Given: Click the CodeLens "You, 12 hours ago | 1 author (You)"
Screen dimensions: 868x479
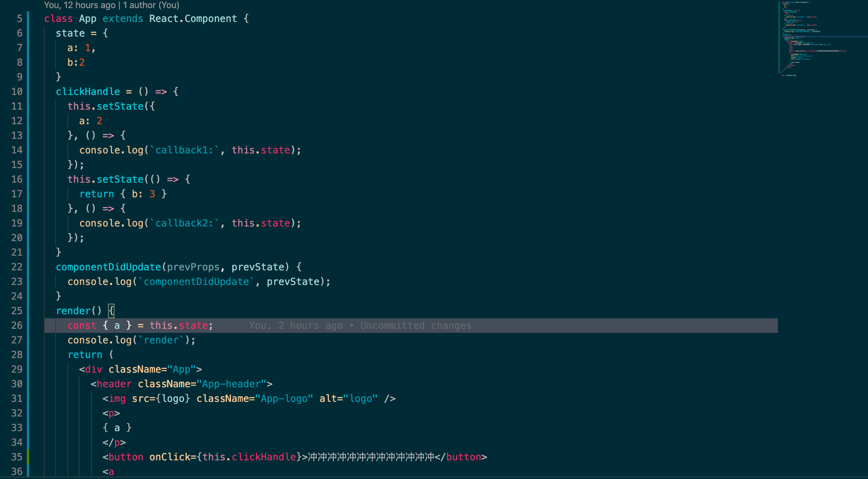Looking at the screenshot, I should 112,5.
